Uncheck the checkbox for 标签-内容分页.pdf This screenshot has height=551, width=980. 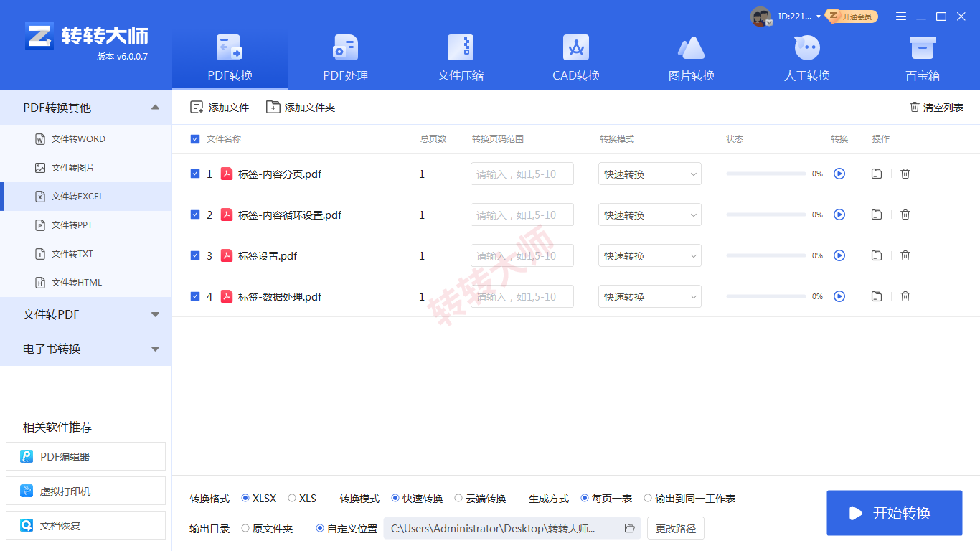[x=195, y=174]
